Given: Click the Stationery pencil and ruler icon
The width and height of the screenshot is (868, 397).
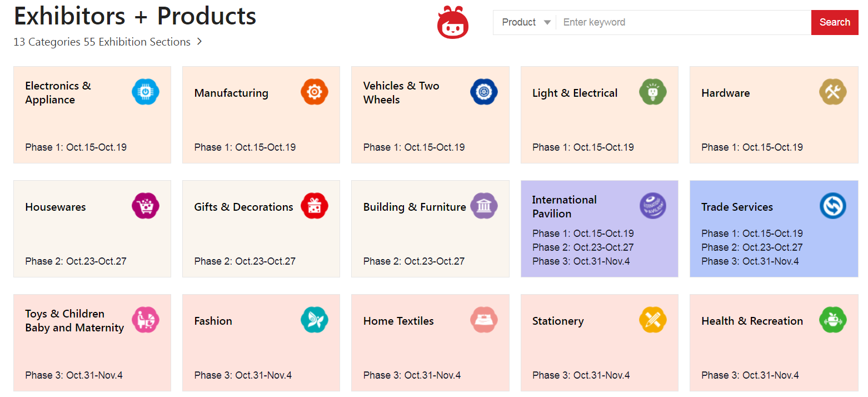Looking at the screenshot, I should tap(652, 320).
